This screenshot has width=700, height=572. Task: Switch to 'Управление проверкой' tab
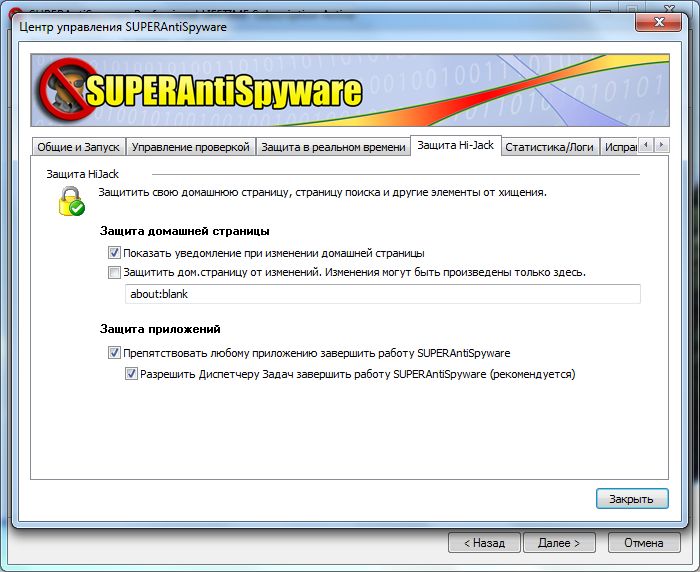click(190, 147)
